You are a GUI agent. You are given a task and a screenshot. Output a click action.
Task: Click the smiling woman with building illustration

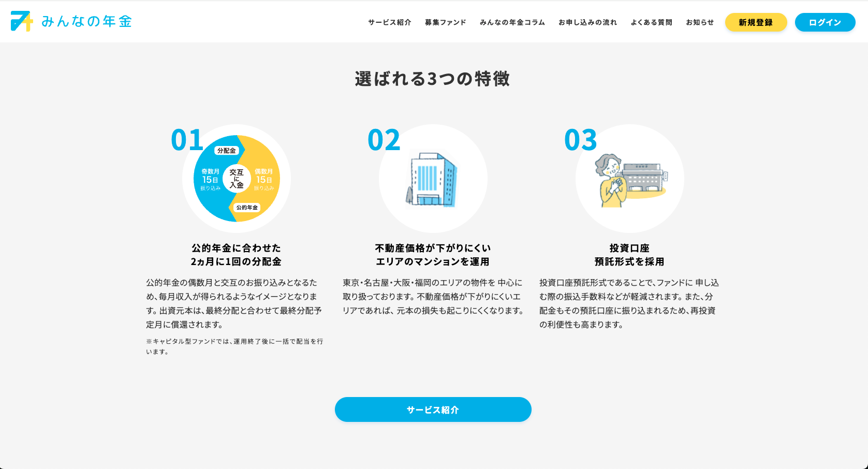(x=630, y=180)
